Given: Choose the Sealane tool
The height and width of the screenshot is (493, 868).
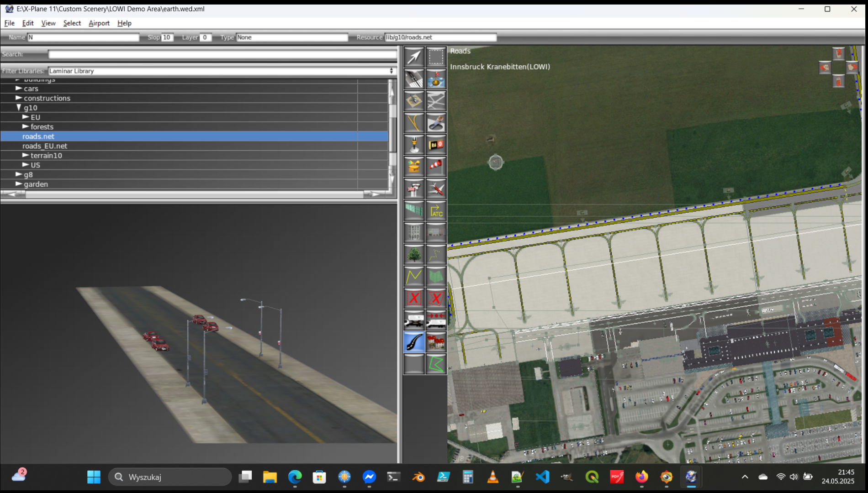Looking at the screenshot, I should pos(436,79).
